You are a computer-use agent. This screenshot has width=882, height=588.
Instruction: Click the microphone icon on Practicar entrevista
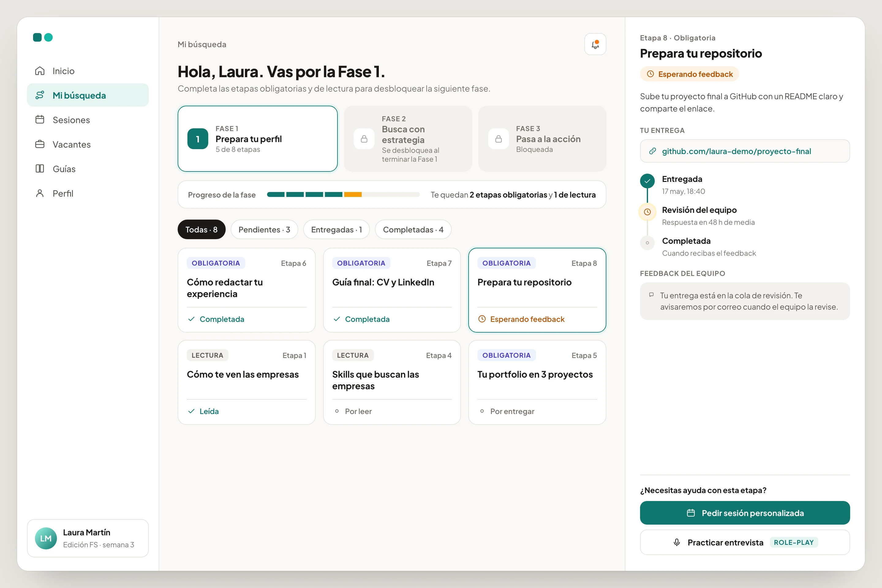coord(677,542)
